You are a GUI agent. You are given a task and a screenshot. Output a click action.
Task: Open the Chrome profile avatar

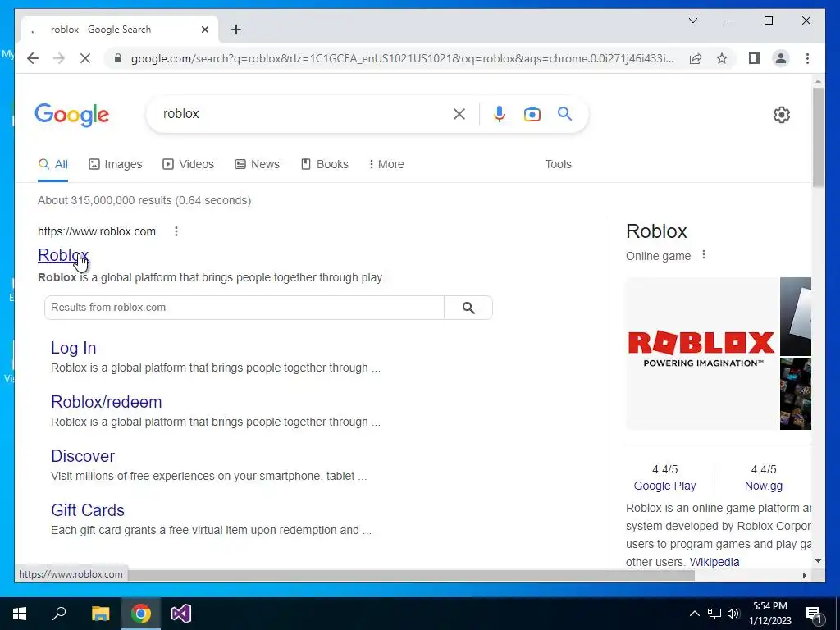click(x=781, y=58)
